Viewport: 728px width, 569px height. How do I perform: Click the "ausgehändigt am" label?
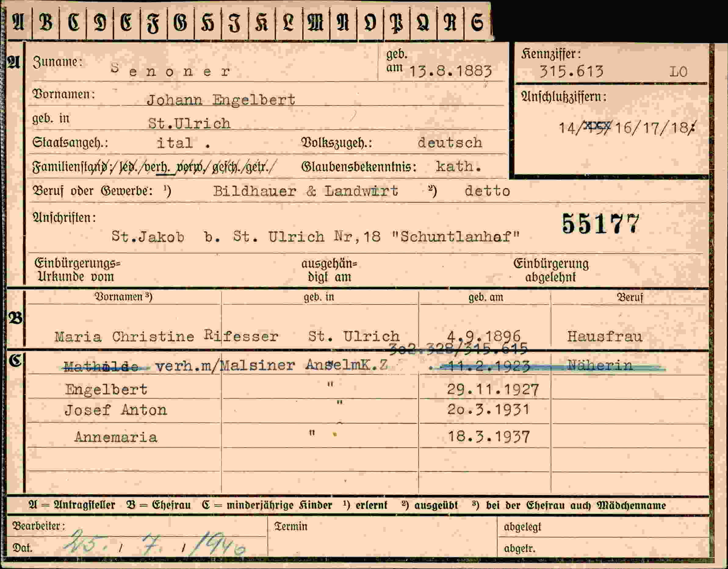point(329,270)
